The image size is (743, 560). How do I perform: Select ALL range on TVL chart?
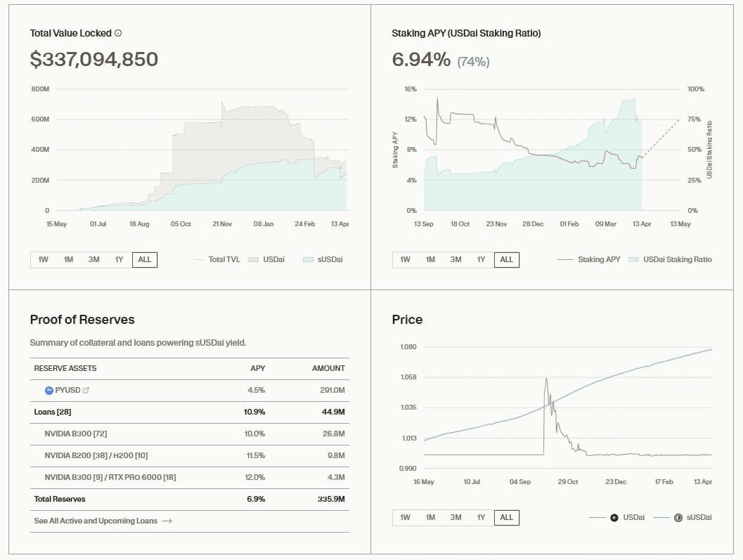tap(145, 259)
